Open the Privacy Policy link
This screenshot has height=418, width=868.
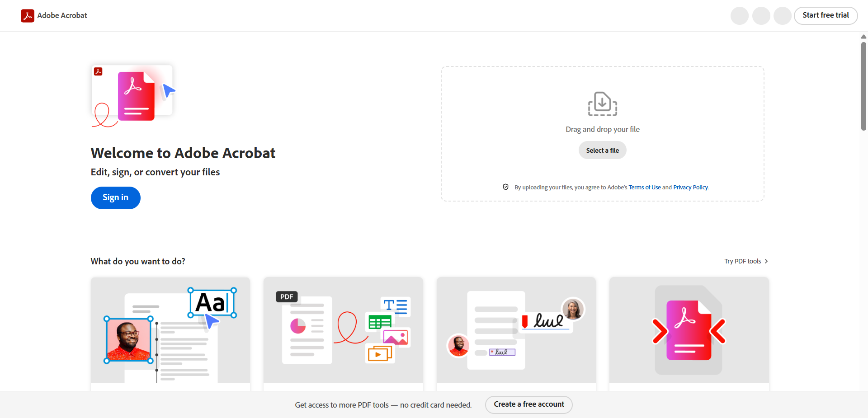click(x=691, y=188)
